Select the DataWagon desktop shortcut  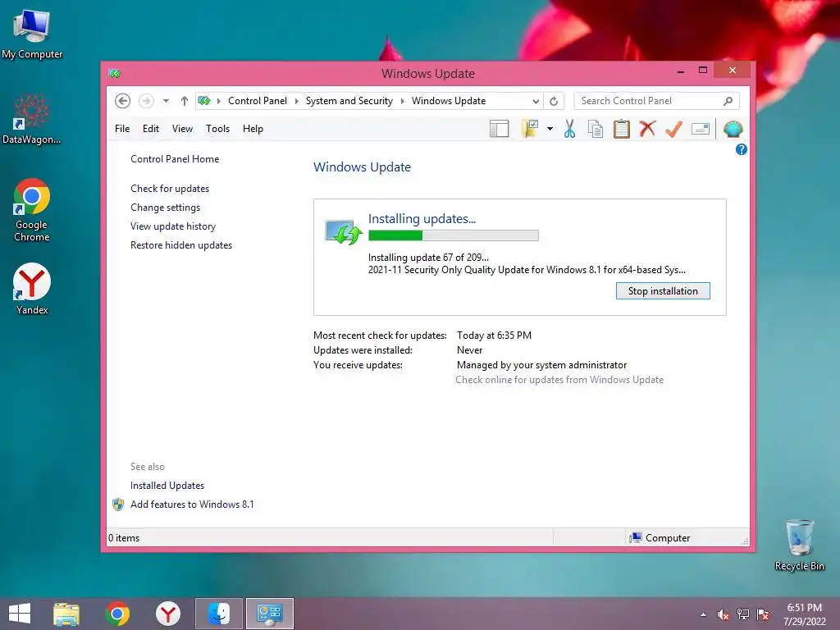pos(32,119)
